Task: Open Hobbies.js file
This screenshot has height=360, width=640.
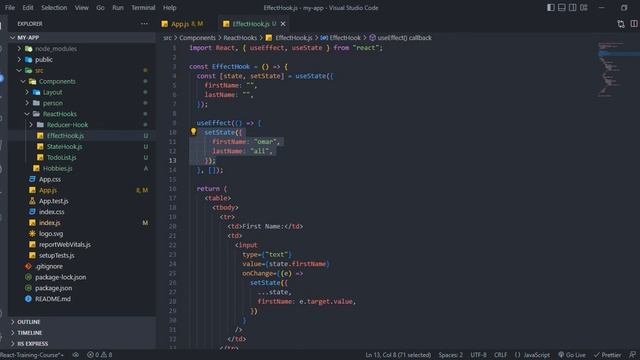Action: coord(82,168)
